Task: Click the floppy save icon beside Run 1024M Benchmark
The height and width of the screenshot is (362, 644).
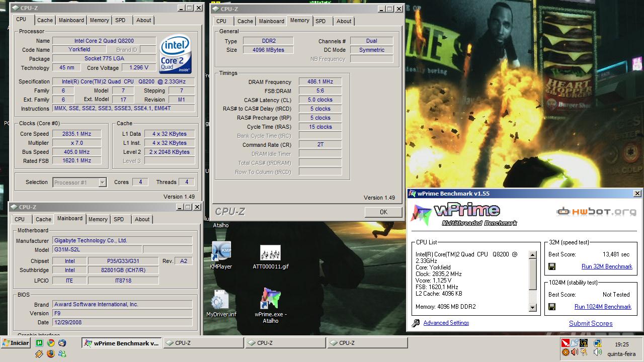Action: 552,307
